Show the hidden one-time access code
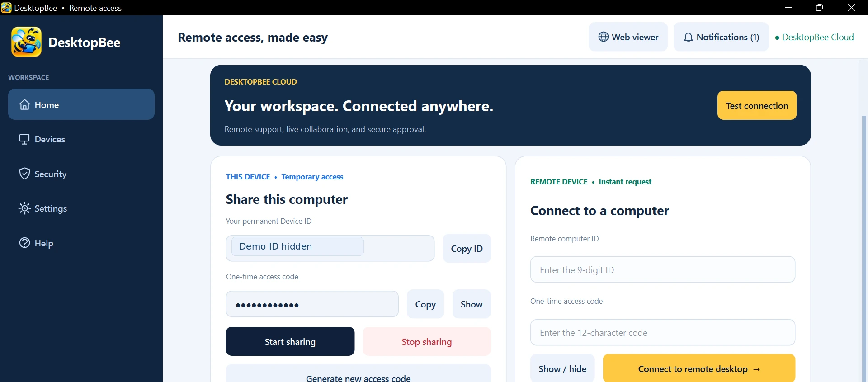The height and width of the screenshot is (382, 868). pos(472,304)
